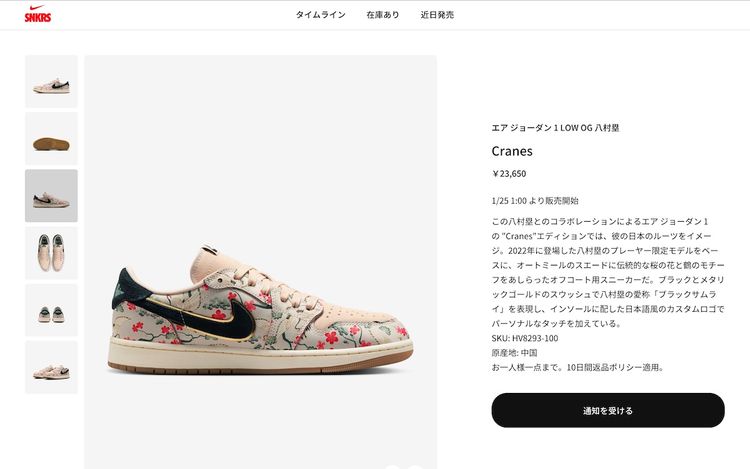This screenshot has width=750, height=469.
Task: Select the highlighted third shoe thumbnail
Action: point(51,196)
